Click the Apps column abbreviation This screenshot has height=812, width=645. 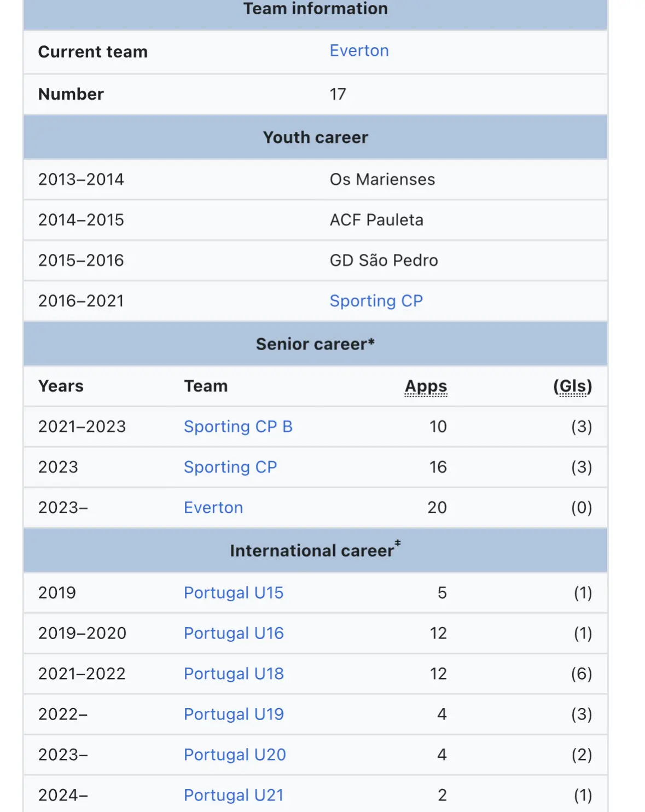pyautogui.click(x=426, y=386)
